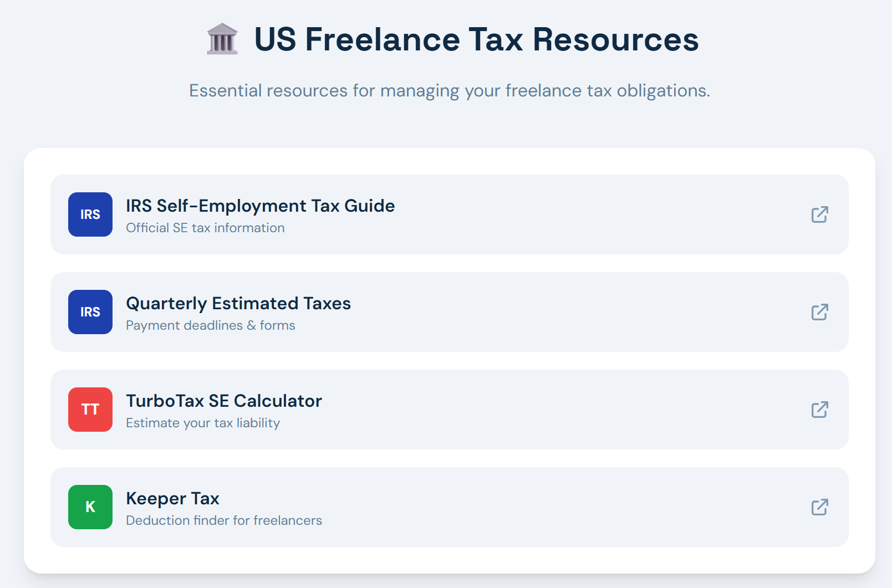The height and width of the screenshot is (588, 892).
Task: Click the IRS badge next to Quarterly Estimated Taxes
Action: pyautogui.click(x=90, y=312)
